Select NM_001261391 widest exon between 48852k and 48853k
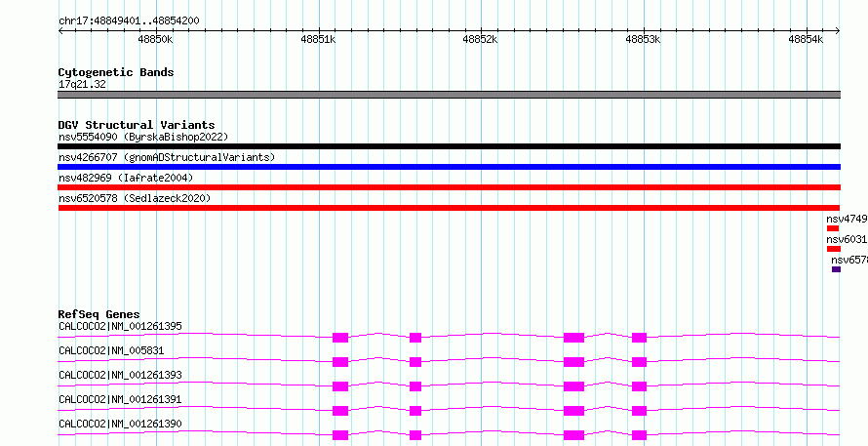868x446 pixels. tap(574, 411)
